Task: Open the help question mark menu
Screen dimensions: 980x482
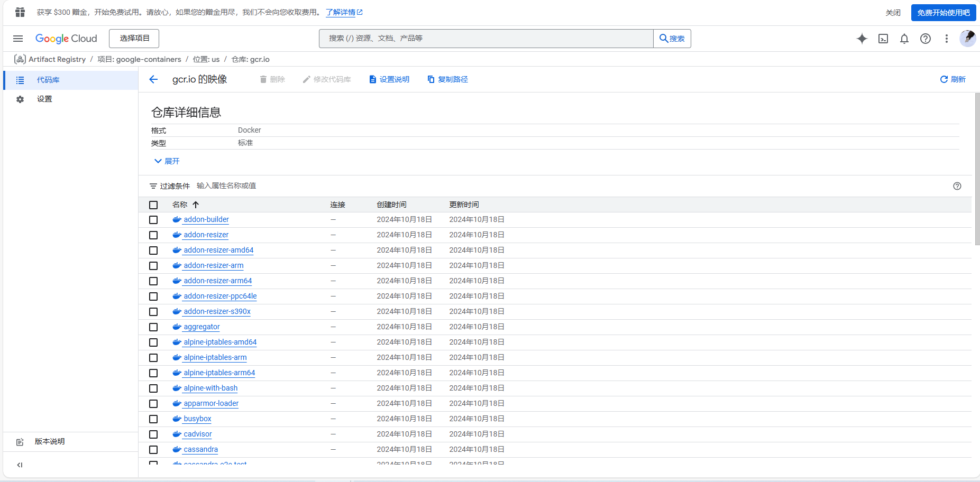Action: pos(926,39)
